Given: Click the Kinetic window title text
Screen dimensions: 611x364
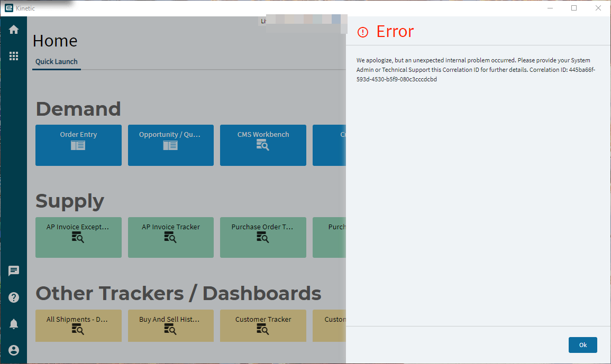Looking at the screenshot, I should point(25,8).
